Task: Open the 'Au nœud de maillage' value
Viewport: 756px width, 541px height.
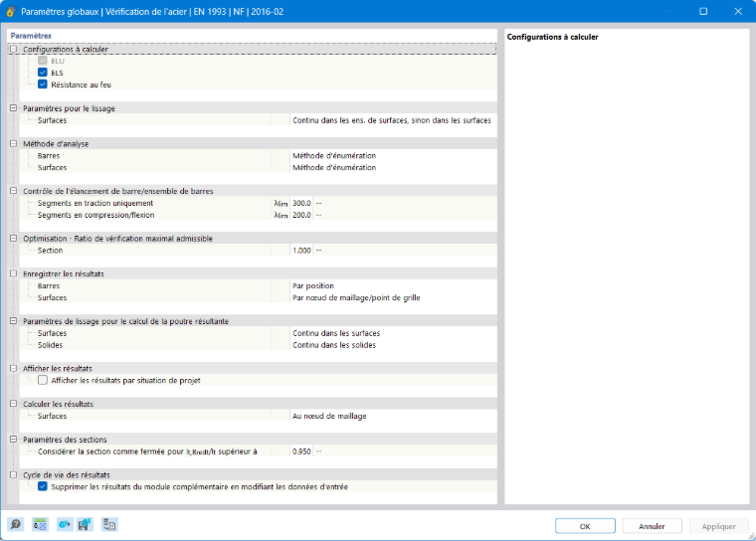Action: (393, 416)
